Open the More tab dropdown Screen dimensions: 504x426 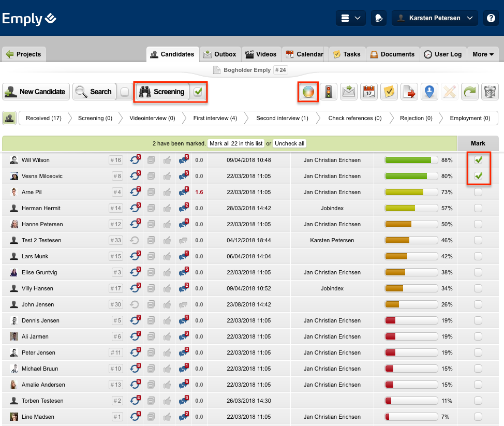click(483, 54)
